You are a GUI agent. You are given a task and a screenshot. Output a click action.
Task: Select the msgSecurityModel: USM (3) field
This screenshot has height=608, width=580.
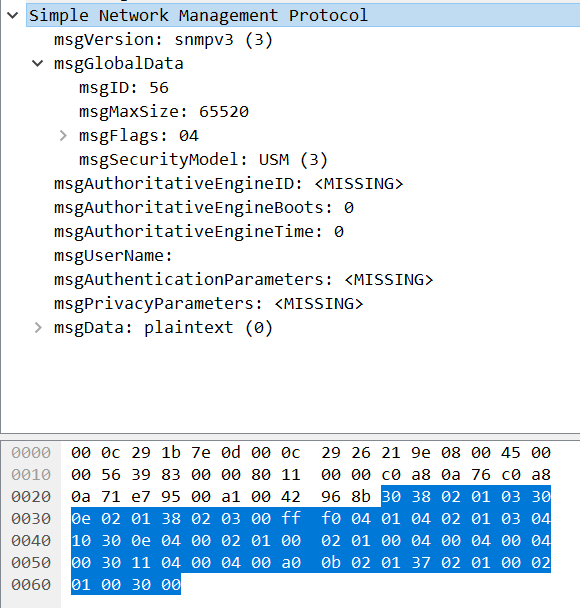(x=203, y=160)
